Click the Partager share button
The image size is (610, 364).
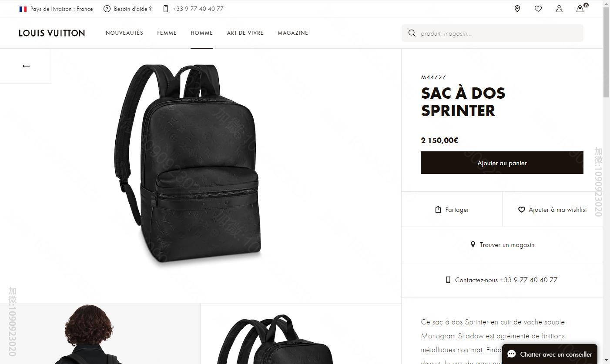coord(452,210)
